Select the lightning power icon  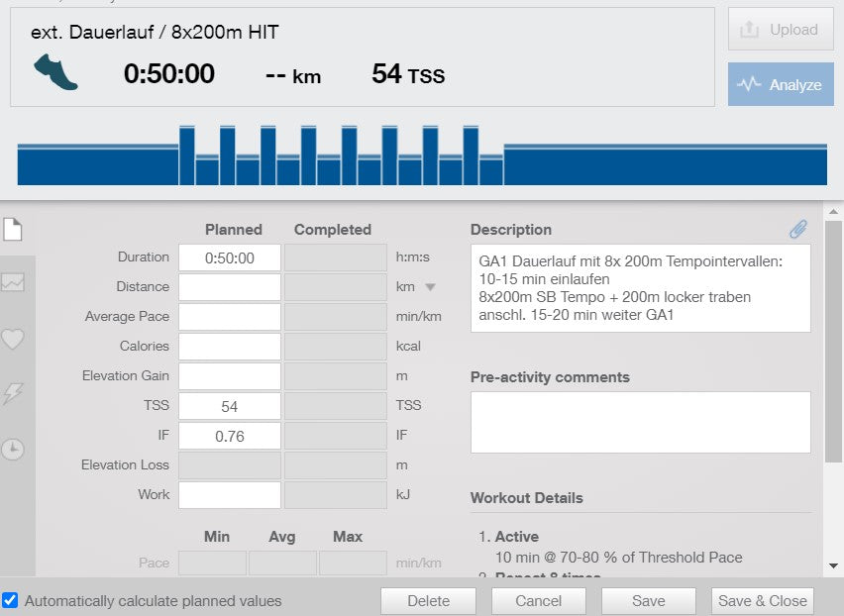coord(12,393)
